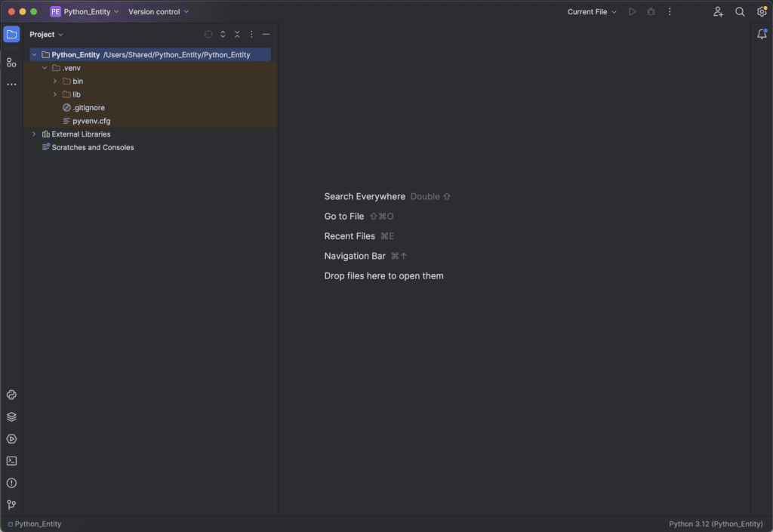The height and width of the screenshot is (532, 773).
Task: Open the Services tool window
Action: click(11, 438)
